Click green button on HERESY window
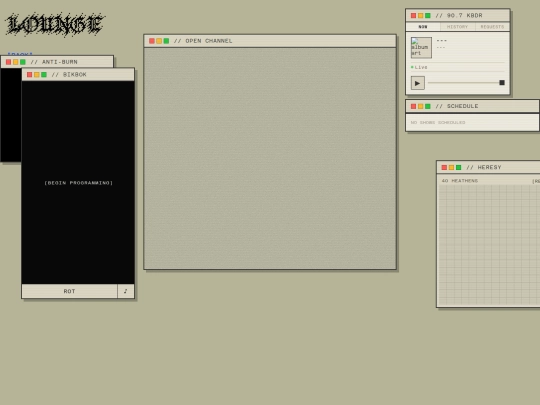Viewport: 540px width, 405px height. point(459,167)
